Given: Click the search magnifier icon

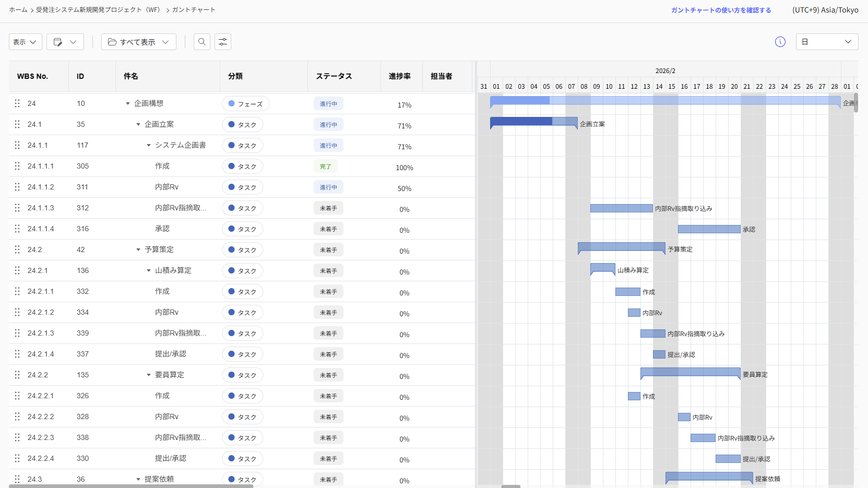Looking at the screenshot, I should (202, 42).
